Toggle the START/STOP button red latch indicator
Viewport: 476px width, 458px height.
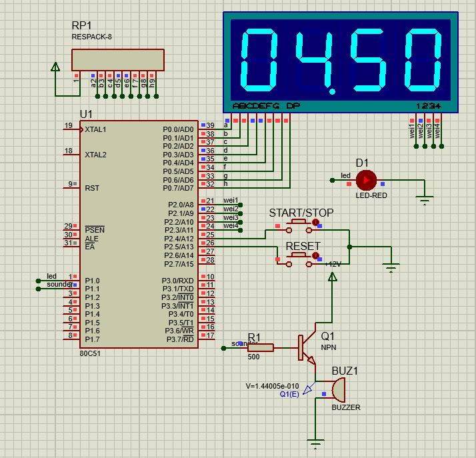click(315, 222)
